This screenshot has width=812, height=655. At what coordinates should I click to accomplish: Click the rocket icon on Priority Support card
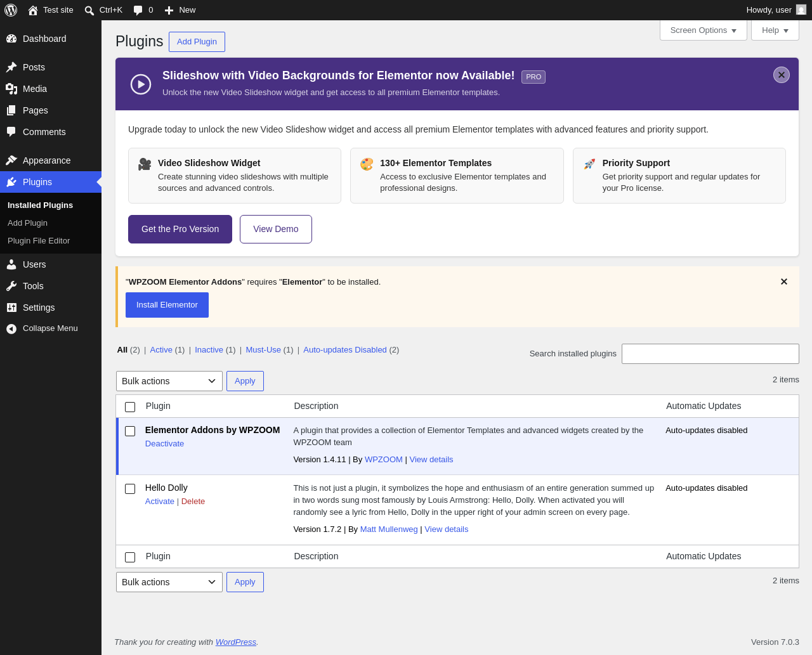(589, 164)
